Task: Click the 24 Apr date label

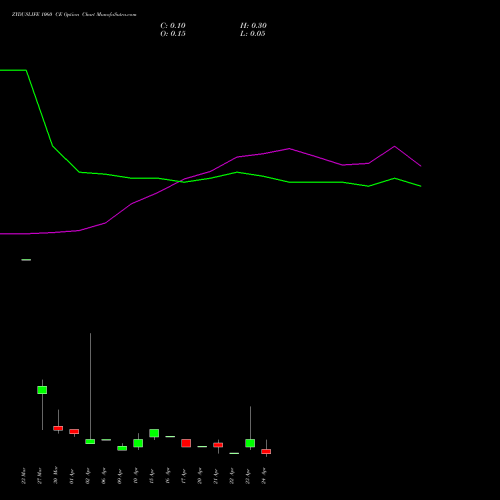Action: tap(264, 476)
